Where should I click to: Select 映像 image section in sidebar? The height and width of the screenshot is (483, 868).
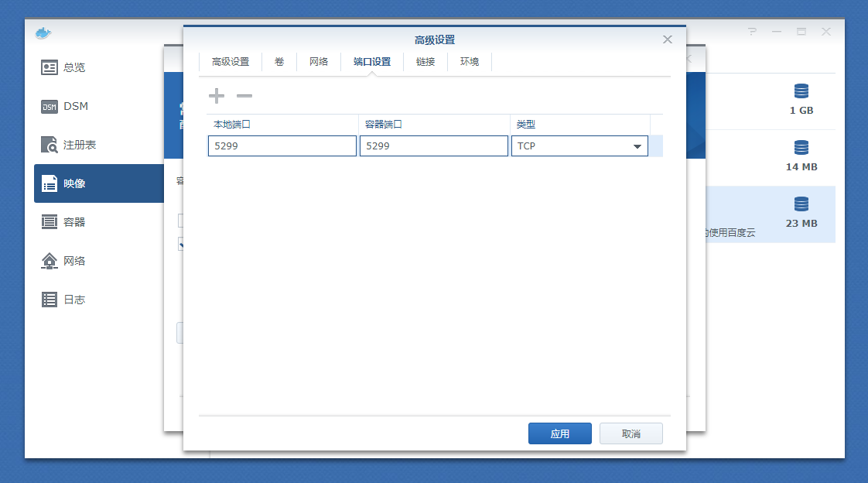pyautogui.click(x=74, y=183)
